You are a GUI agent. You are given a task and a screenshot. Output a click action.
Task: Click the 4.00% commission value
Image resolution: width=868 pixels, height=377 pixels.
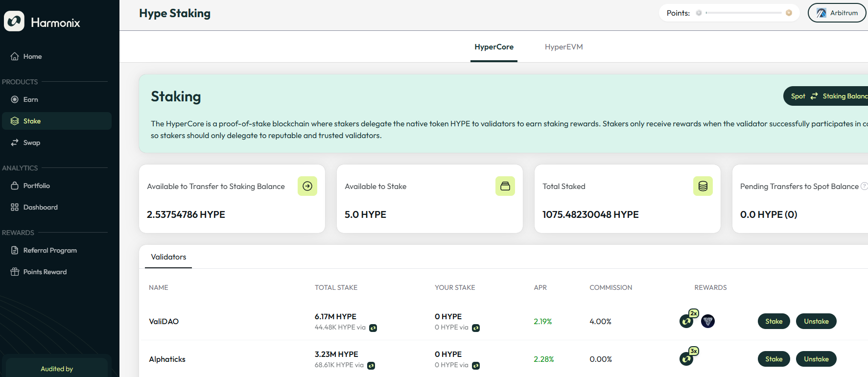[x=601, y=321]
